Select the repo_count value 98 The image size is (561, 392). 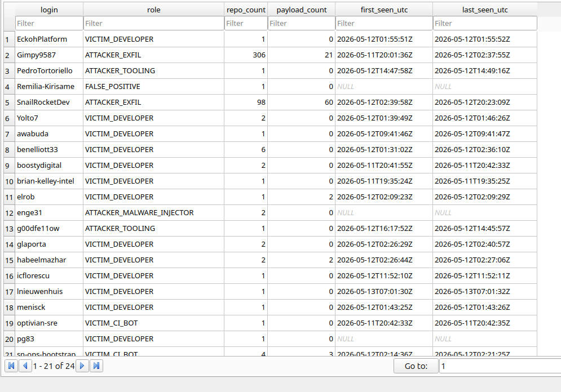pos(246,102)
